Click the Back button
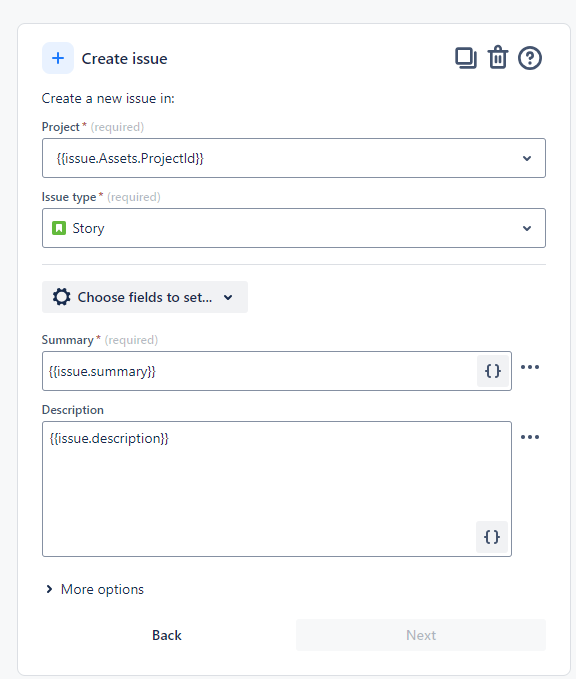The image size is (576, 679). [x=167, y=635]
